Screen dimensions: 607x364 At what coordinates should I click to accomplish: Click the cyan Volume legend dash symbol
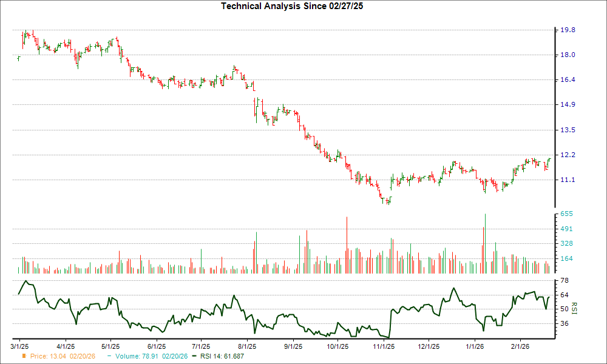pos(109,357)
